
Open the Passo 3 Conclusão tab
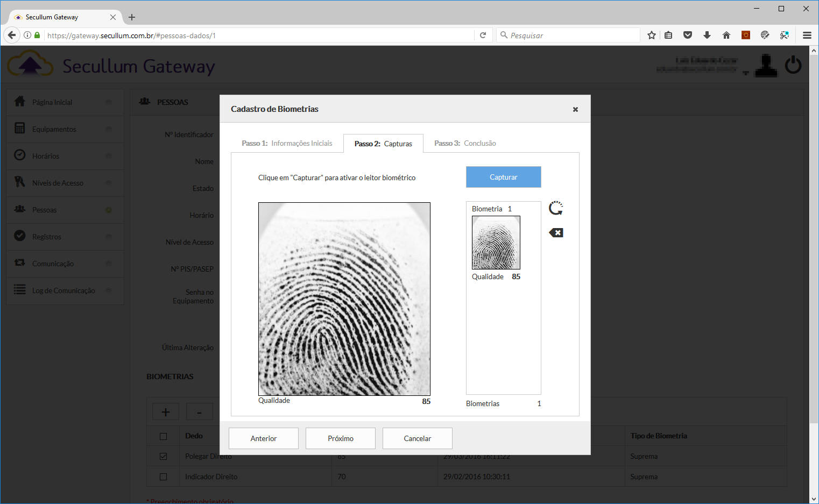click(x=465, y=143)
